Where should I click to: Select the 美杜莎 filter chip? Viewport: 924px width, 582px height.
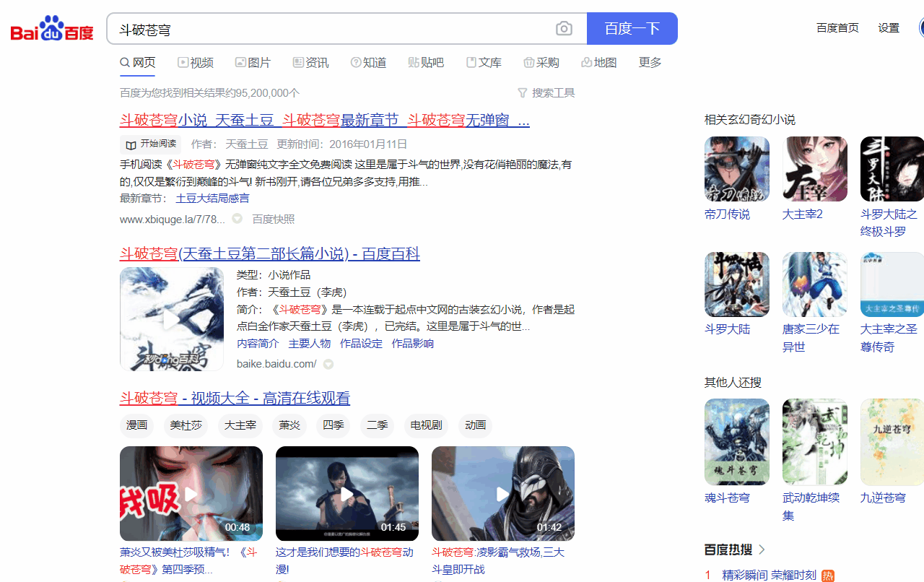186,425
